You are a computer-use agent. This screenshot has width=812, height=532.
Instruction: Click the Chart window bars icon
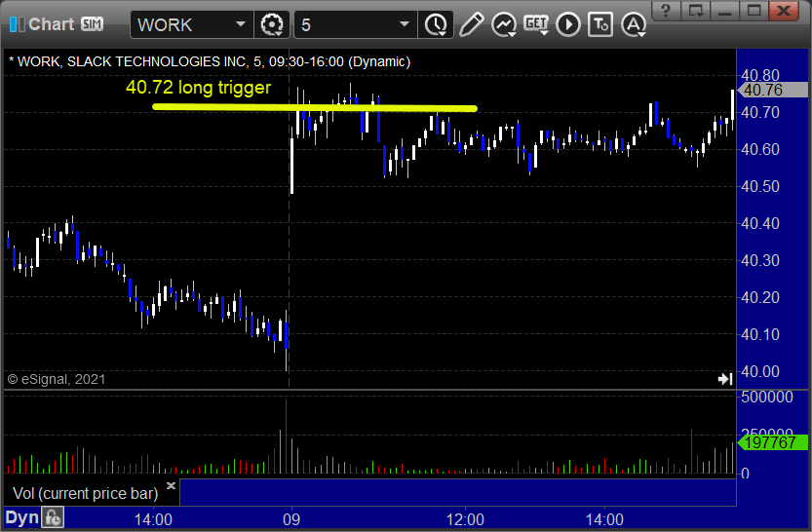17,23
